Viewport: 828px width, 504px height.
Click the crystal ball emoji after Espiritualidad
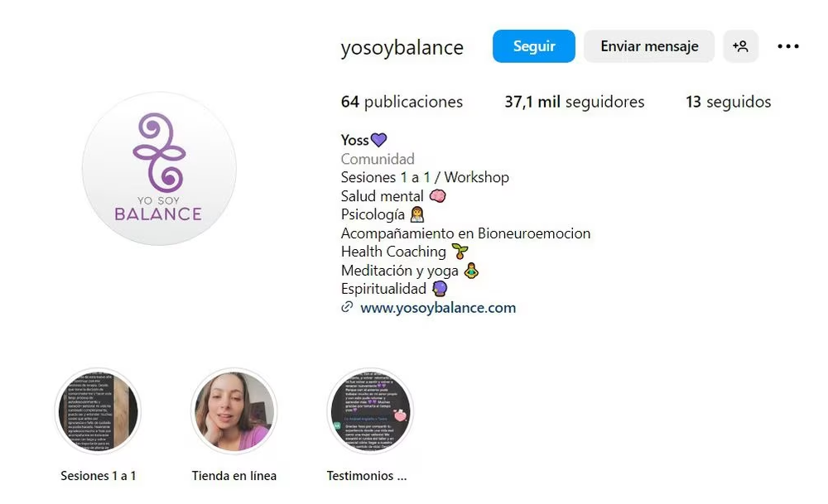coord(440,289)
